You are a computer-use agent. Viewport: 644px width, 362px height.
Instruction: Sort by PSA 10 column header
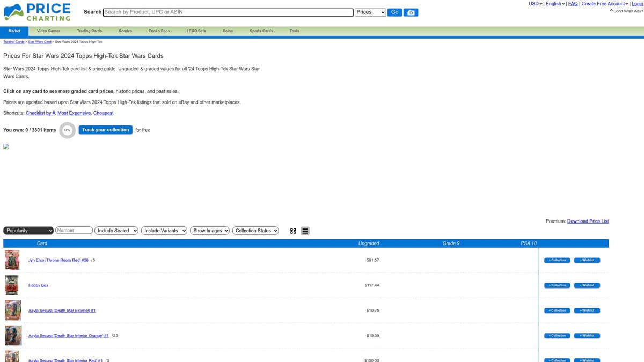(529, 243)
